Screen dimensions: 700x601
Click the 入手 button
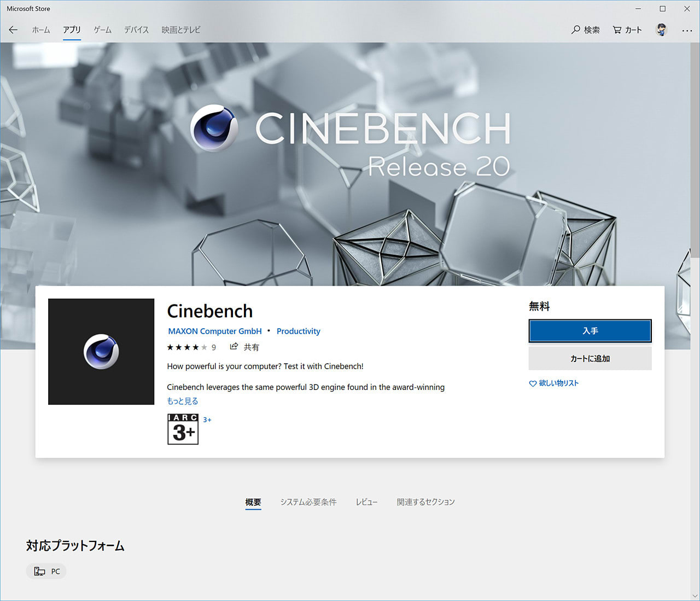(590, 331)
